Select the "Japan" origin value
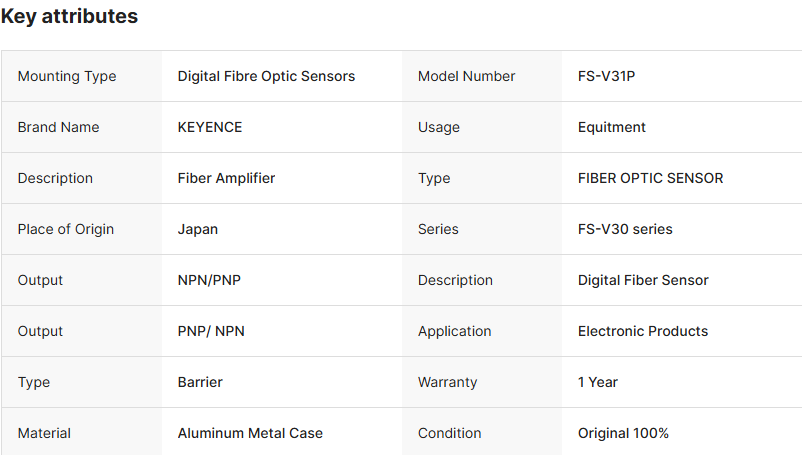This screenshot has width=802, height=455. pyautogui.click(x=198, y=229)
